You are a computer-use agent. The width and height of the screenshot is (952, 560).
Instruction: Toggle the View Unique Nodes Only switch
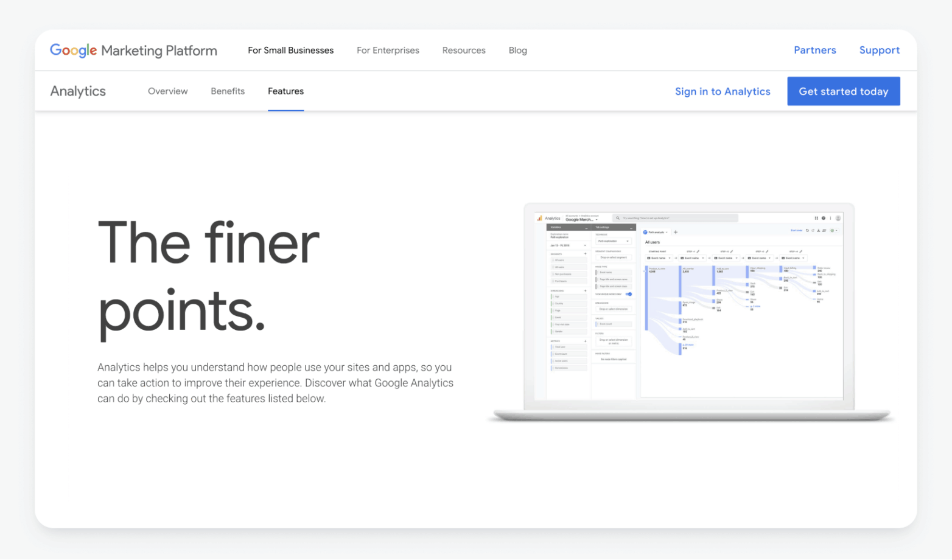(x=629, y=294)
